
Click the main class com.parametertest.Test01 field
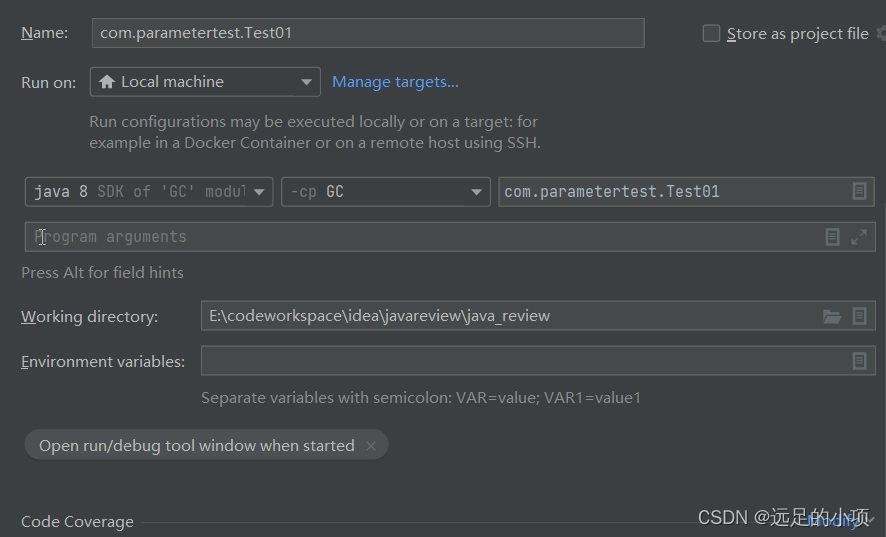(670, 191)
